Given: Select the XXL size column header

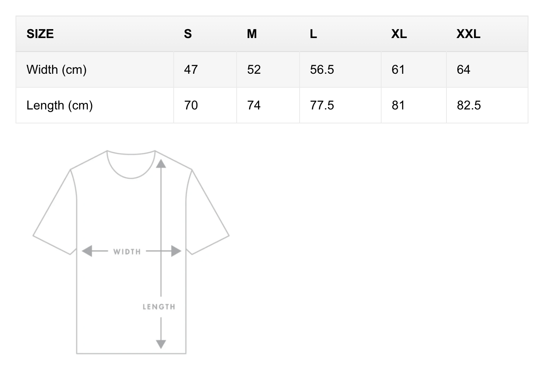Looking at the screenshot, I should click(468, 34).
